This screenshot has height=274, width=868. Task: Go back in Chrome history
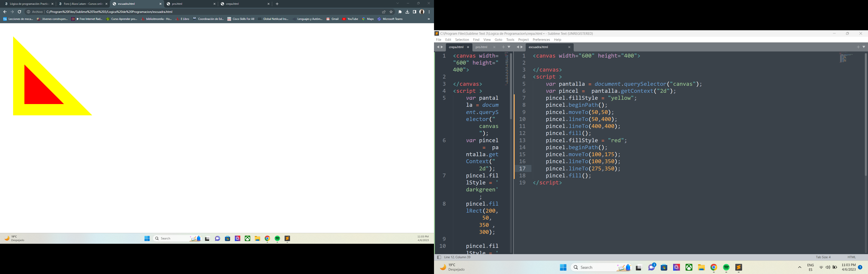click(x=5, y=12)
